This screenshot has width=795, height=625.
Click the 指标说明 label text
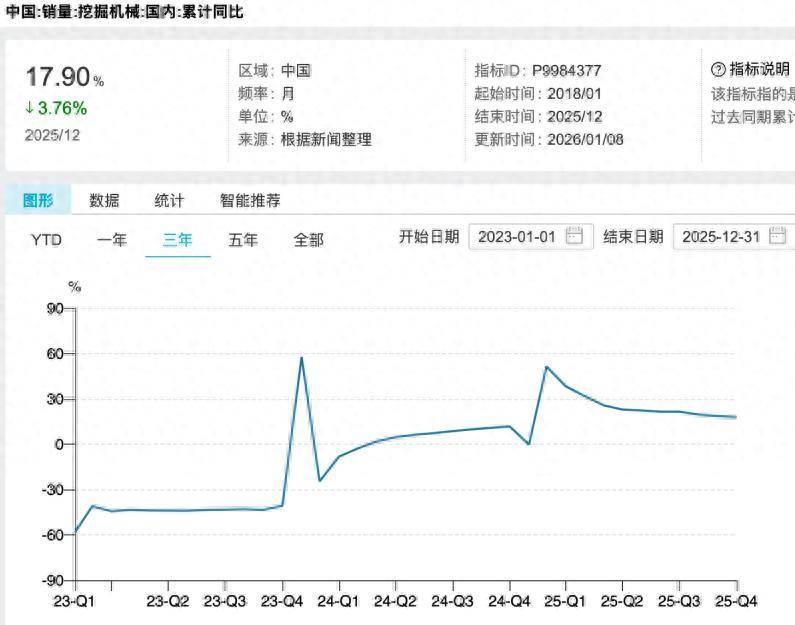click(x=759, y=69)
